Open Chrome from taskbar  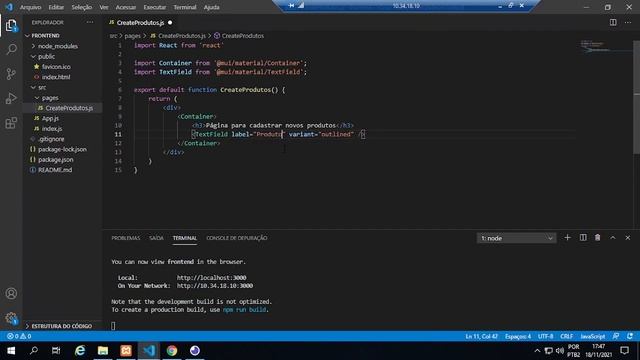point(172,351)
